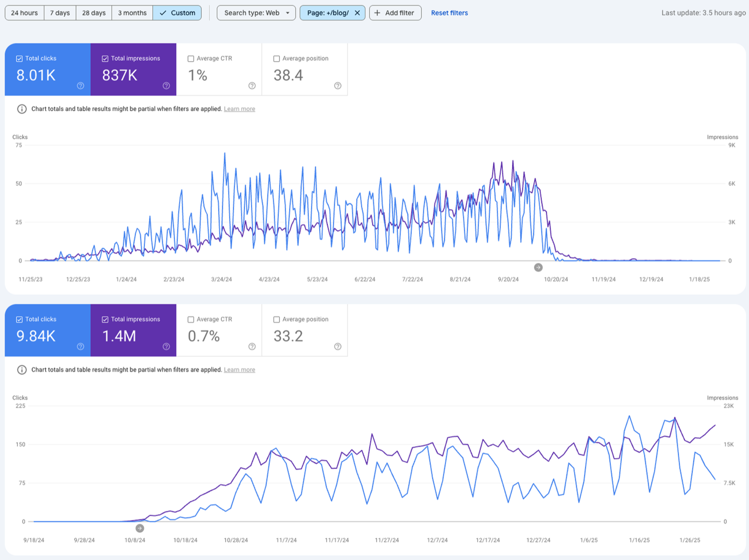Viewport: 749px width, 560px height.
Task: Open help icon on lower Average CTR card
Action: tap(252, 347)
